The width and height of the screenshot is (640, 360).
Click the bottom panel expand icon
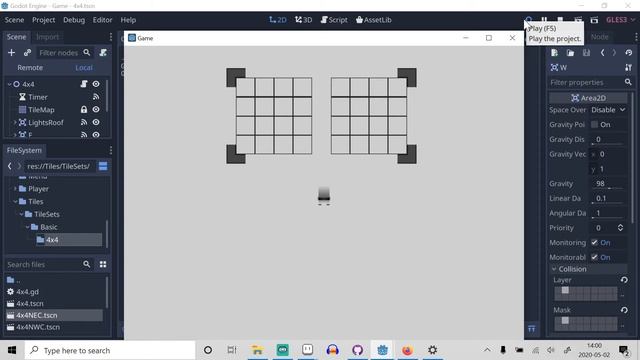[531, 329]
